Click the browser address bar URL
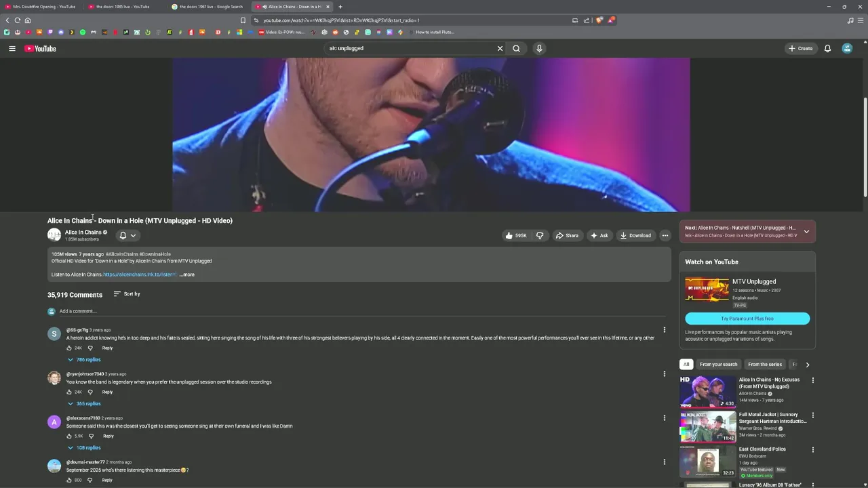This screenshot has height=488, width=868. [341, 20]
